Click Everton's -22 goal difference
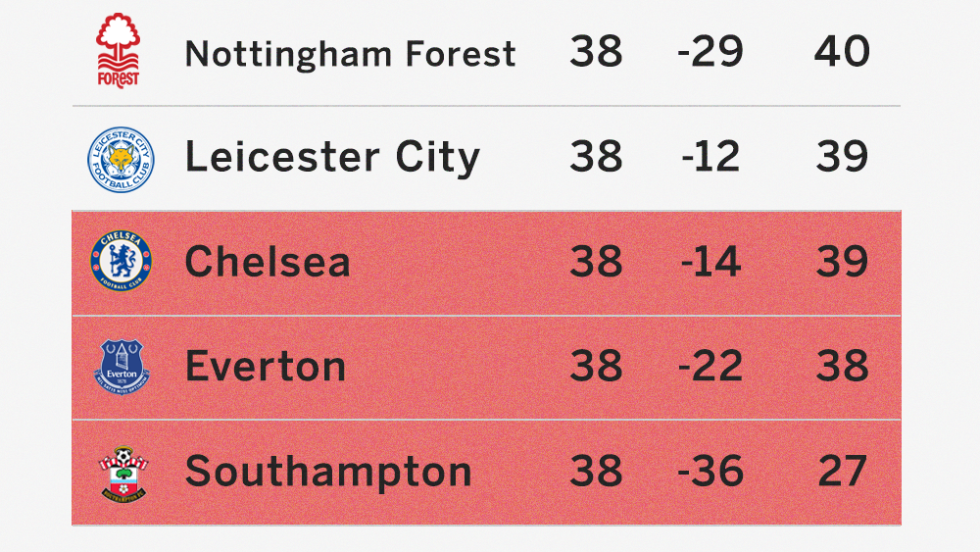This screenshot has width=980, height=552. 710,366
